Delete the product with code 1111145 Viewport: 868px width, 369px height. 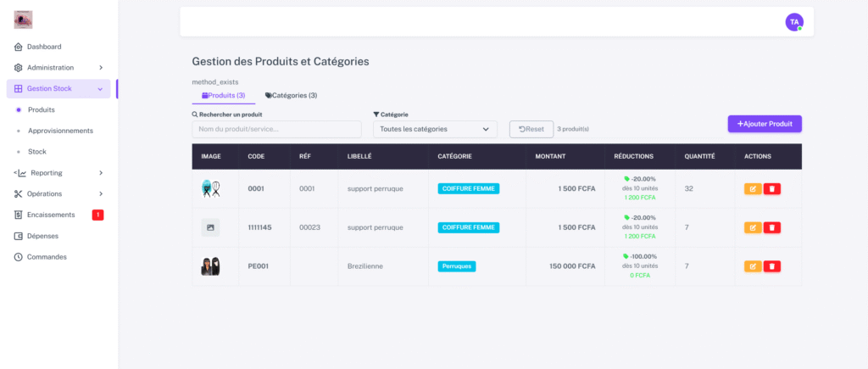pos(771,227)
